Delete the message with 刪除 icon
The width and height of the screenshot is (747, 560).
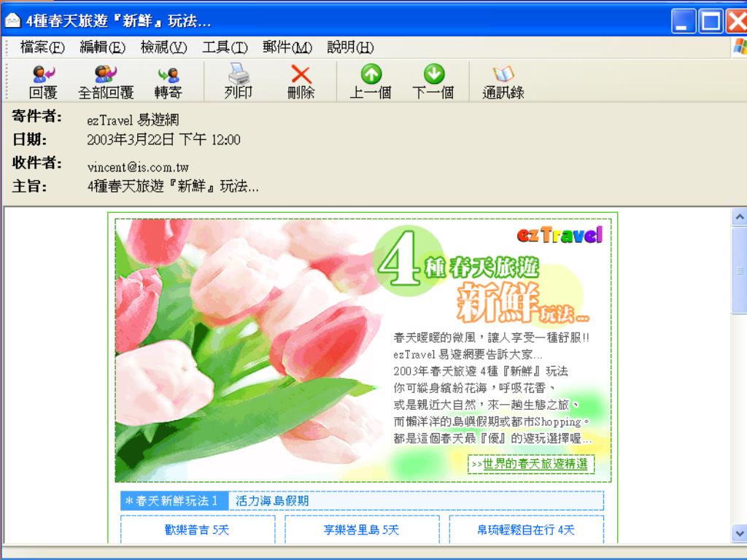pyautogui.click(x=301, y=82)
